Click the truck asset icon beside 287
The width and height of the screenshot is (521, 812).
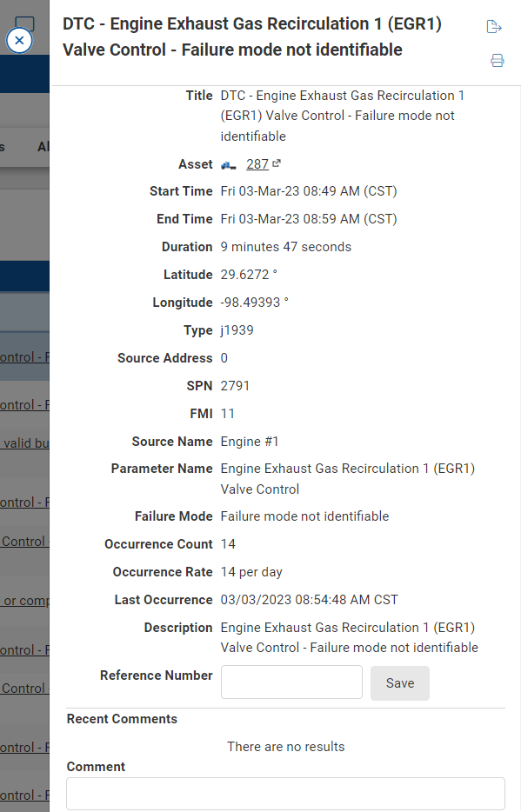click(x=228, y=163)
